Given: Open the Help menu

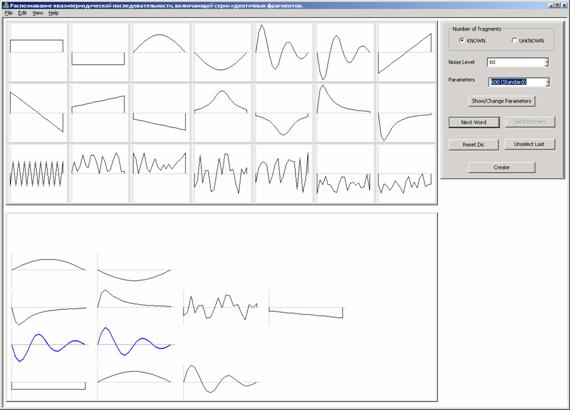Looking at the screenshot, I should click(53, 13).
